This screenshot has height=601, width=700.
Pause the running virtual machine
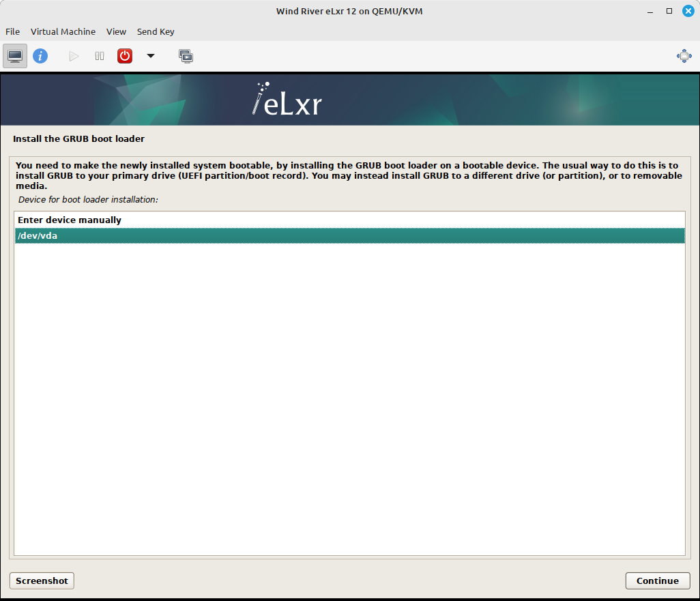click(x=99, y=55)
